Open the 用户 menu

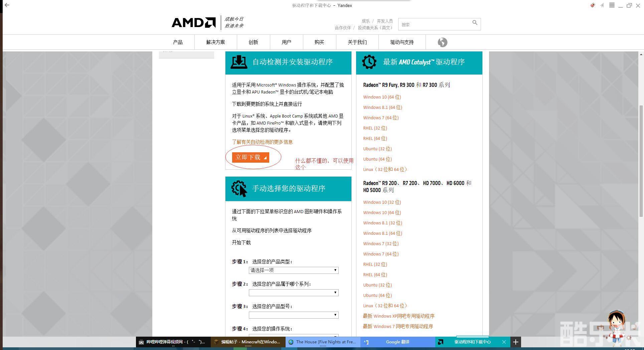tap(286, 42)
